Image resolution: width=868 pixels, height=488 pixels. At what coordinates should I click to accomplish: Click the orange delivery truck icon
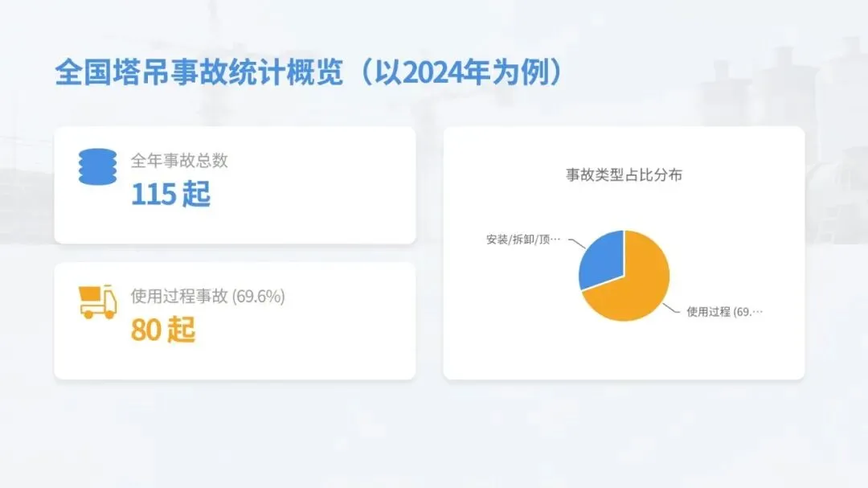click(x=97, y=301)
